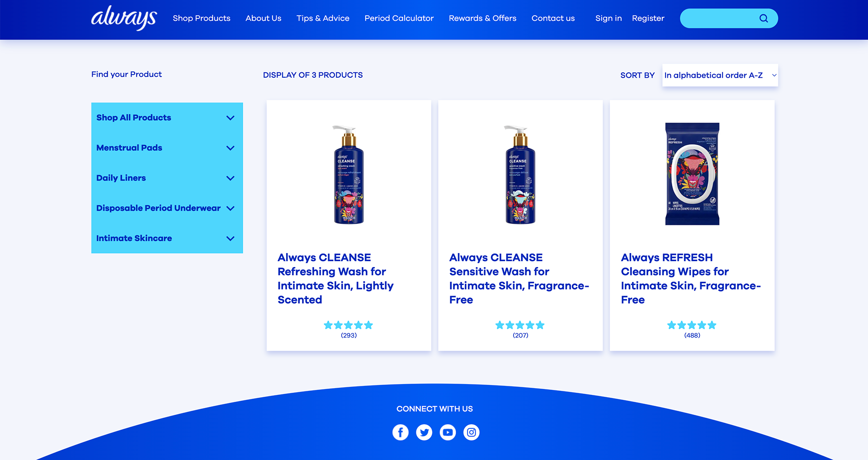Open the YouTube social link
Viewport: 868px width, 460px height.
[x=448, y=432]
